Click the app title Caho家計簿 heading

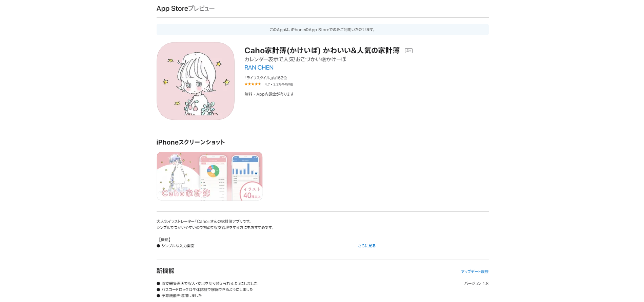click(322, 51)
